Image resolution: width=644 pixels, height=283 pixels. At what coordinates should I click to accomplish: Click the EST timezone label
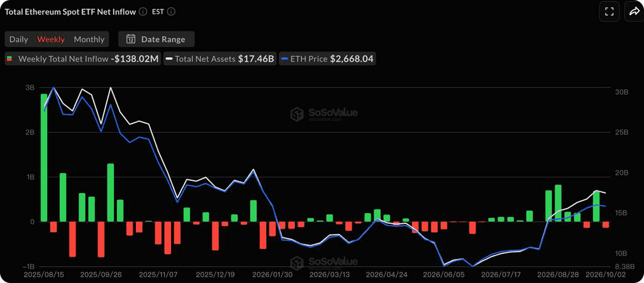158,11
